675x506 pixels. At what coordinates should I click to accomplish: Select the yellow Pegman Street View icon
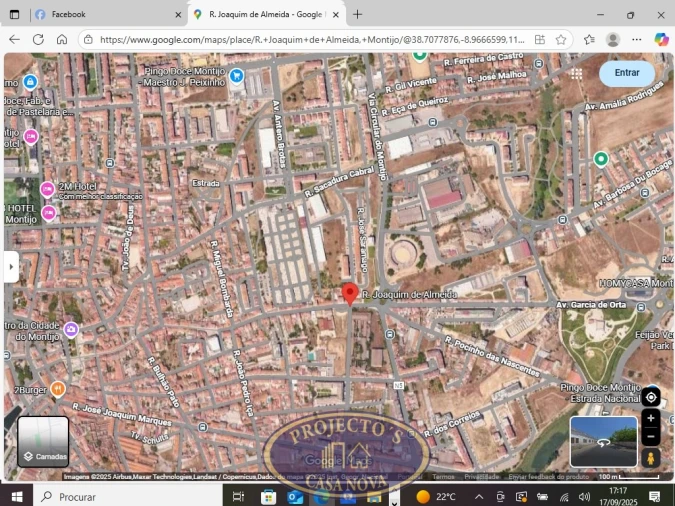(651, 458)
